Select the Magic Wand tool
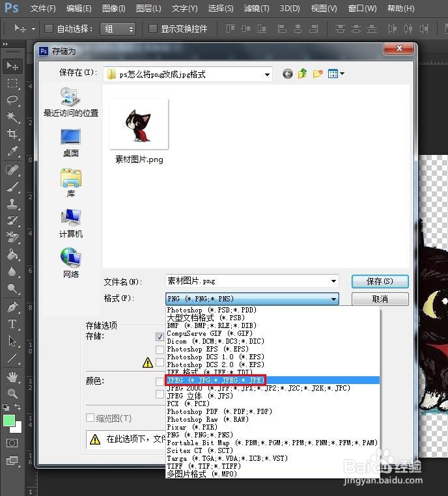The height and width of the screenshot is (496, 448). (x=12, y=117)
